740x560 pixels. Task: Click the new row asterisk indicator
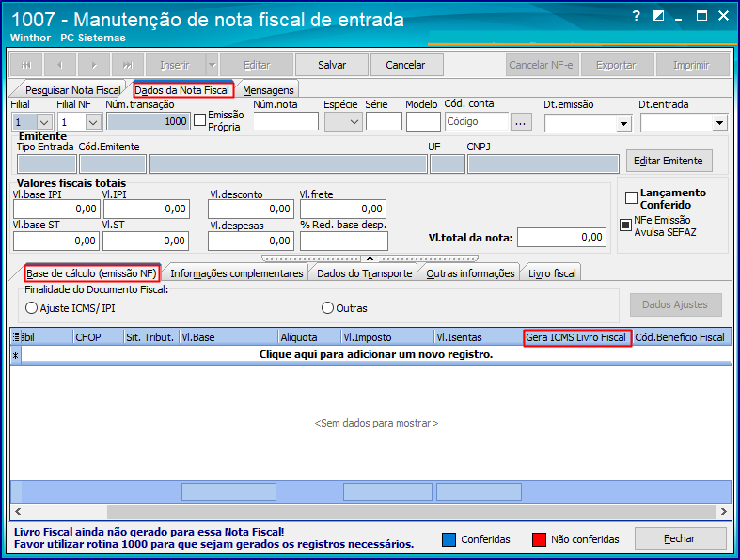pos(16,356)
